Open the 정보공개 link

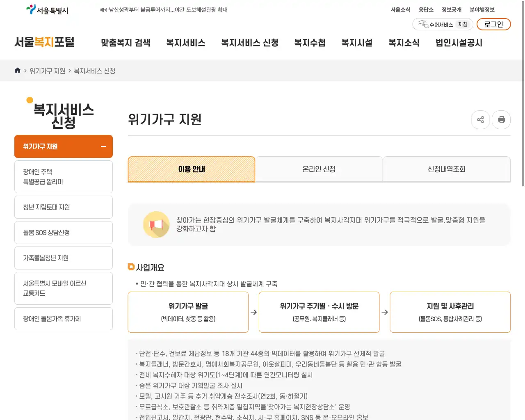[452, 10]
